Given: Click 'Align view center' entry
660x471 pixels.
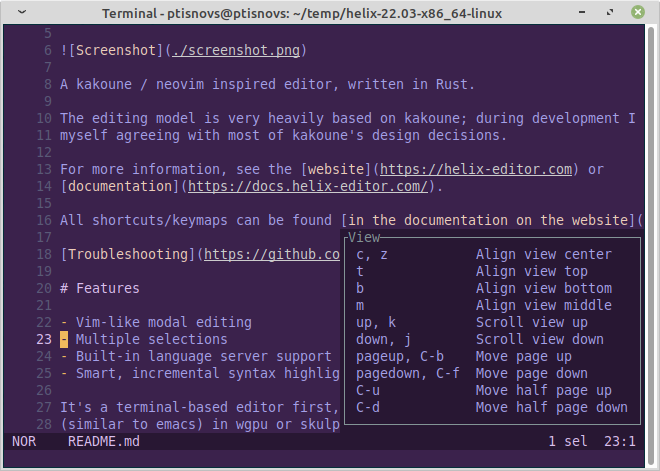Looking at the screenshot, I should point(543,254).
